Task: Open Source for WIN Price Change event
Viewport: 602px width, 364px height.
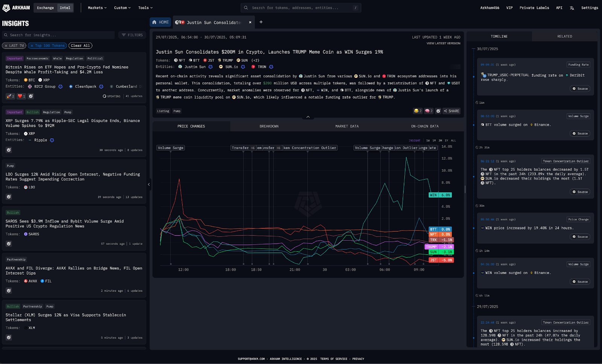Action: (580, 237)
